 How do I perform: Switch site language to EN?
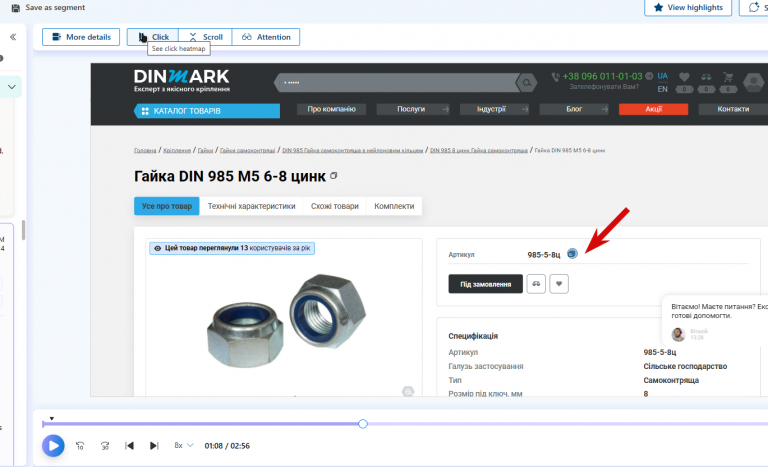point(662,89)
